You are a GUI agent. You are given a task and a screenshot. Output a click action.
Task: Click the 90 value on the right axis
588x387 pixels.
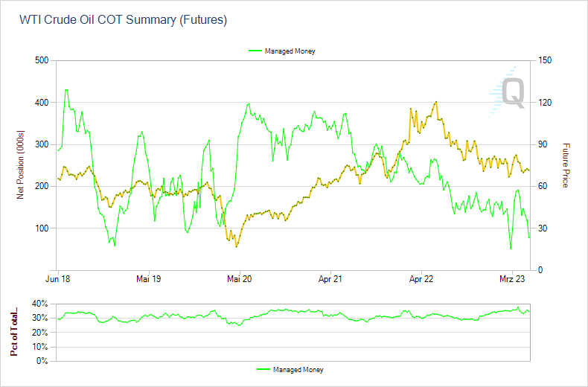tap(543, 144)
